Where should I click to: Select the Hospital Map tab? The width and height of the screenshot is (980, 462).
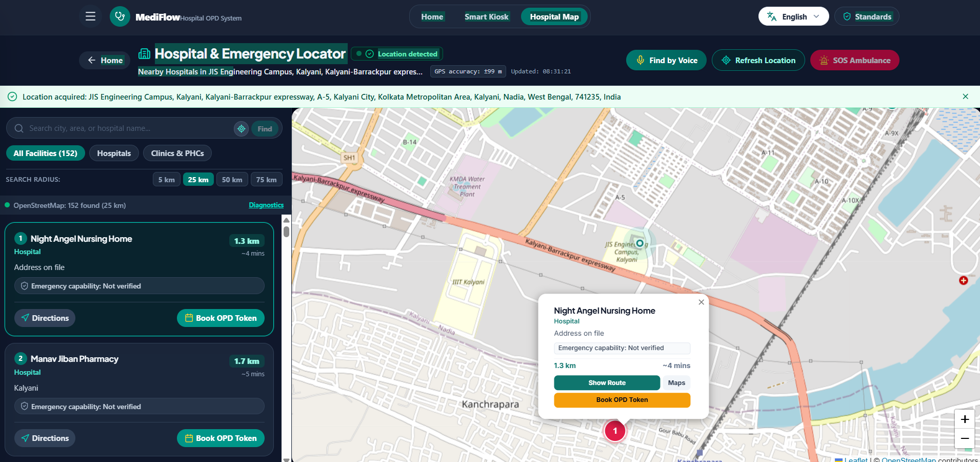pyautogui.click(x=554, y=16)
